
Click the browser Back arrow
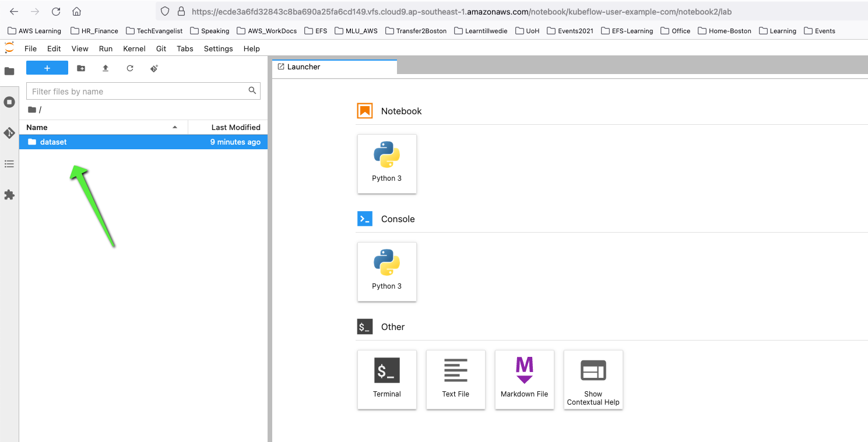point(14,12)
